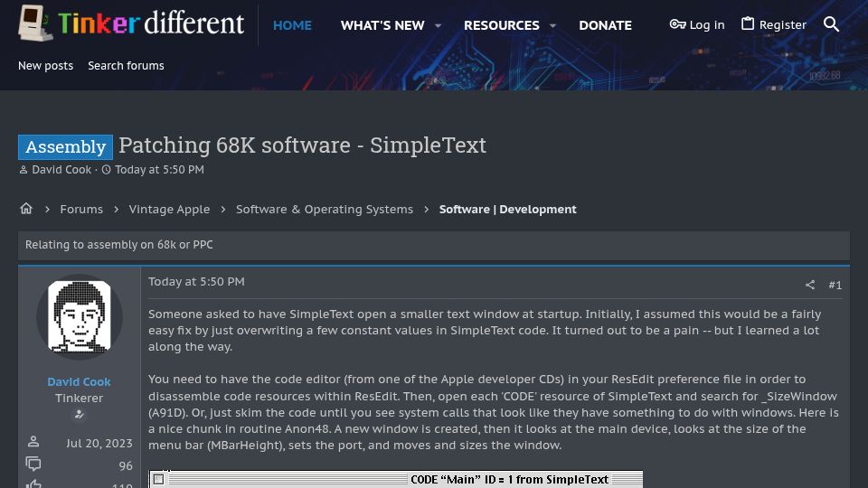Click David Cook username in the sidebar
This screenshot has width=868, height=488.
80,381
